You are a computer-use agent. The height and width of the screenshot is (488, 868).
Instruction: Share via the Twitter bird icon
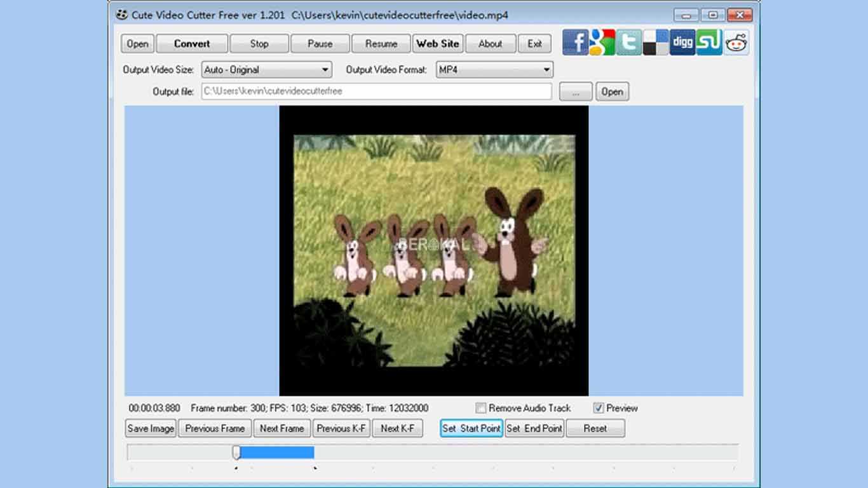pyautogui.click(x=628, y=43)
